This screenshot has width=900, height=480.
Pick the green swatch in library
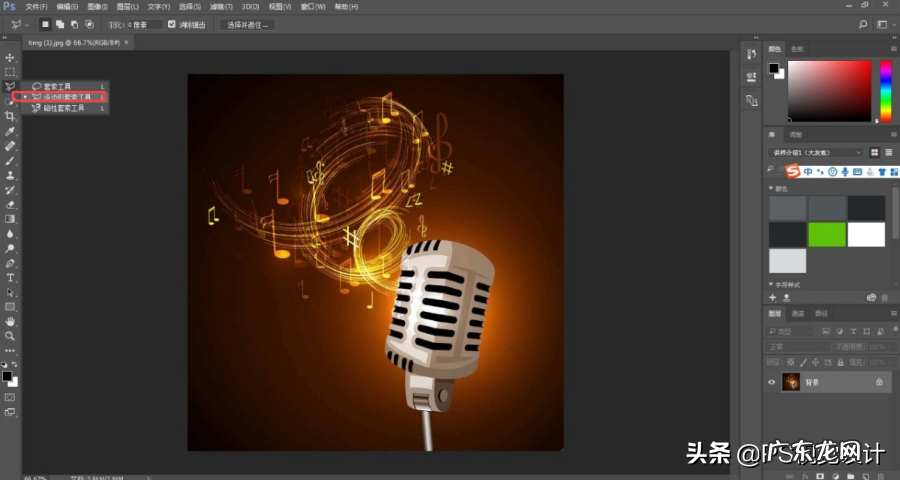point(827,234)
